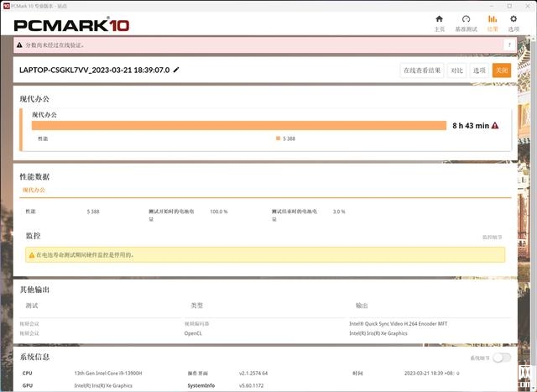Maximize the PCMark 10 window

pos(509,6)
